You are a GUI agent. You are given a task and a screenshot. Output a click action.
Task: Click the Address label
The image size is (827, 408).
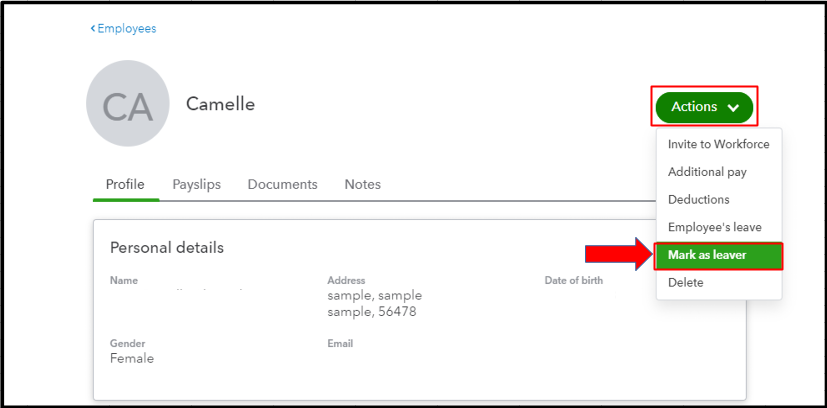tap(346, 280)
